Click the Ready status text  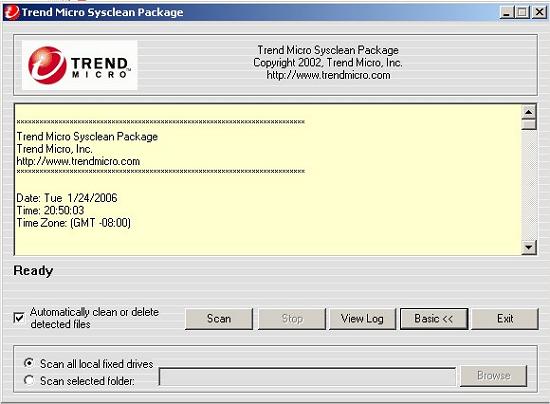pyautogui.click(x=33, y=271)
